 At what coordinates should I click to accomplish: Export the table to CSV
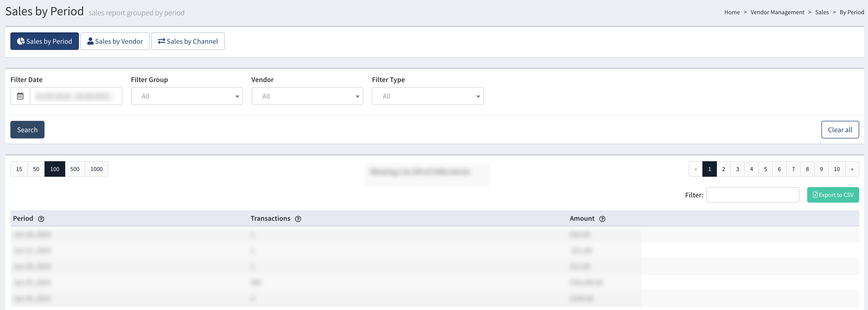833,195
